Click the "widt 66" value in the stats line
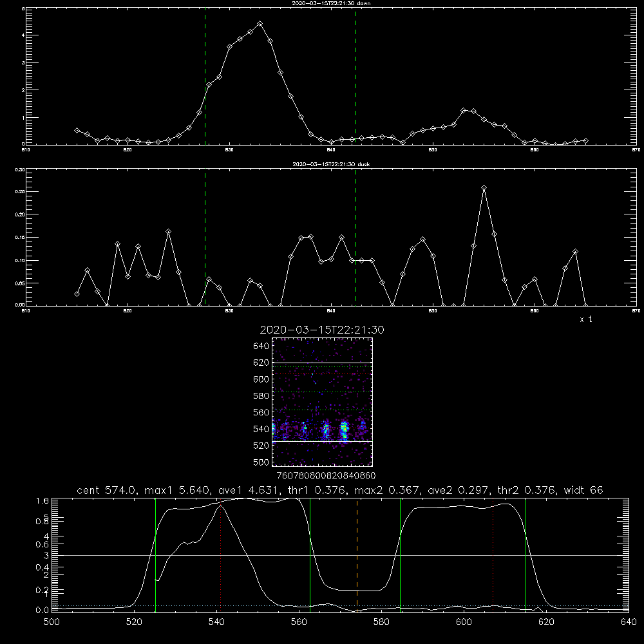The width and height of the screenshot is (644, 644). [x=583, y=490]
